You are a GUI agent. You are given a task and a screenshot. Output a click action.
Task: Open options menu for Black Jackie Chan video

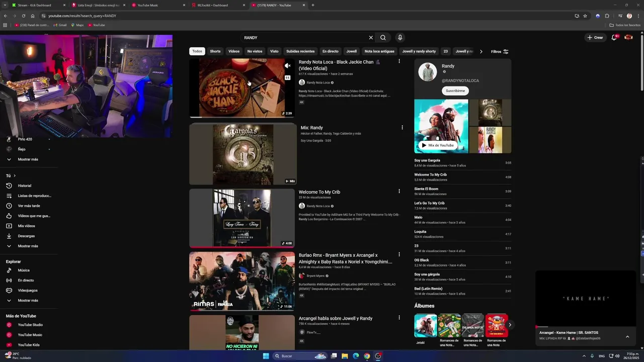tap(399, 61)
